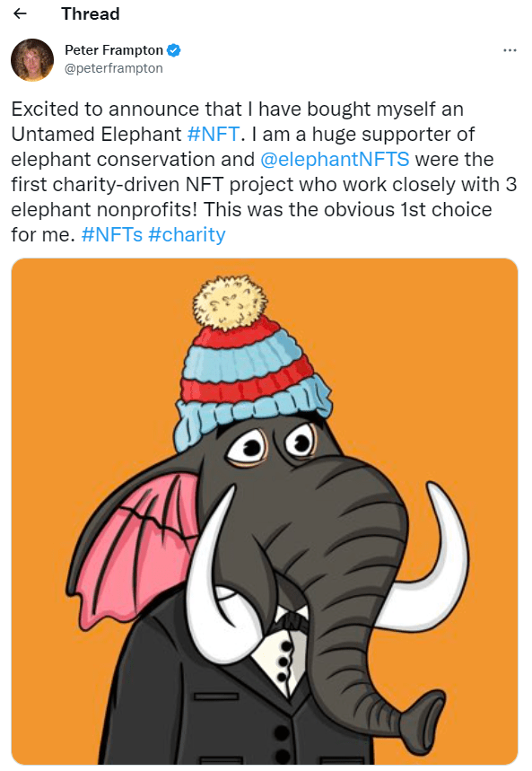Visit the @elephantNFTS mention link
The width and height of the screenshot is (532, 771).
pyautogui.click(x=335, y=159)
